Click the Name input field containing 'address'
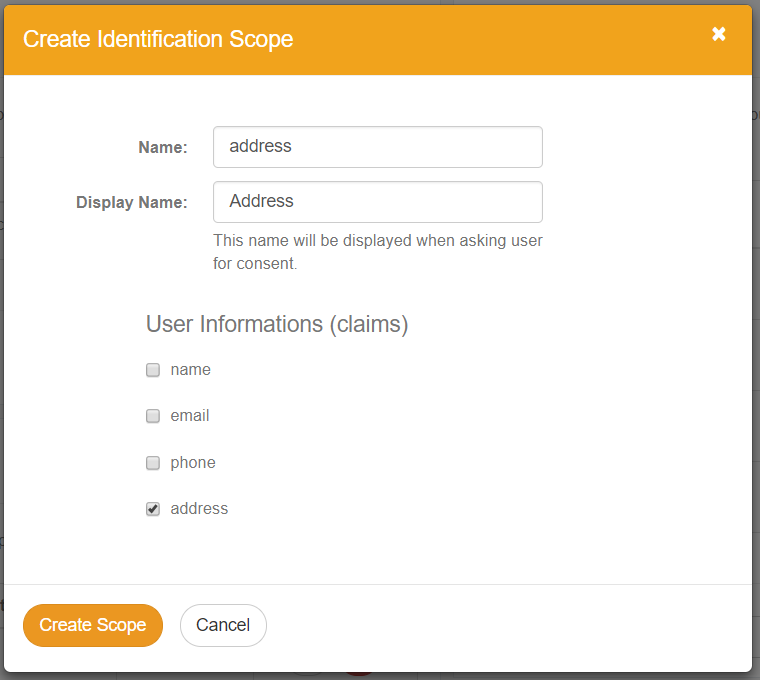Image resolution: width=760 pixels, height=680 pixels. pyautogui.click(x=377, y=147)
